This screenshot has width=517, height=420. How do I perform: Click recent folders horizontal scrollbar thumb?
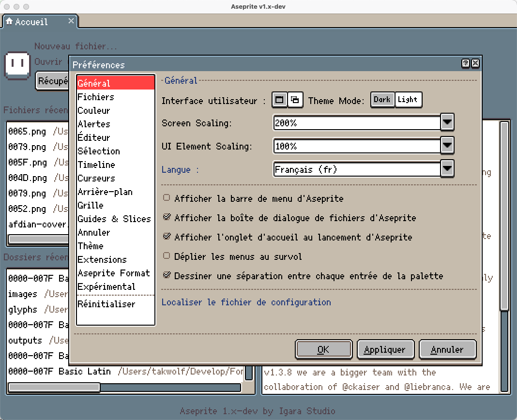(54, 387)
